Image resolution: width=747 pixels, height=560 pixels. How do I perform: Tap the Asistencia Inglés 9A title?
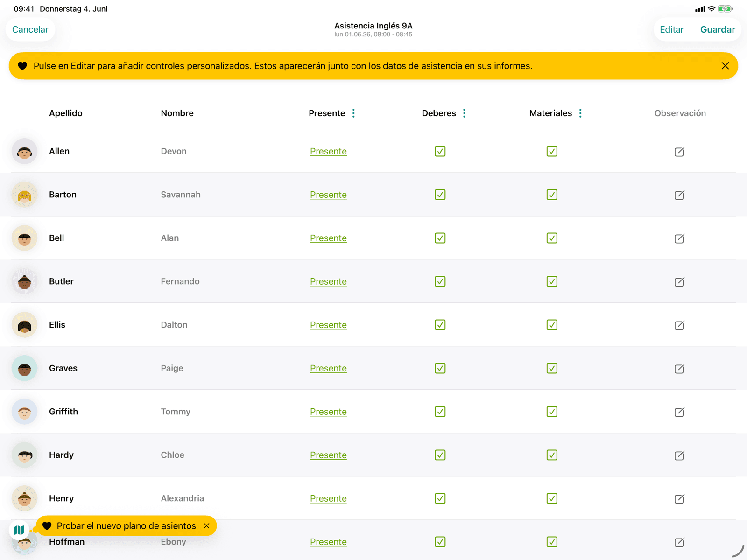pyautogui.click(x=373, y=26)
